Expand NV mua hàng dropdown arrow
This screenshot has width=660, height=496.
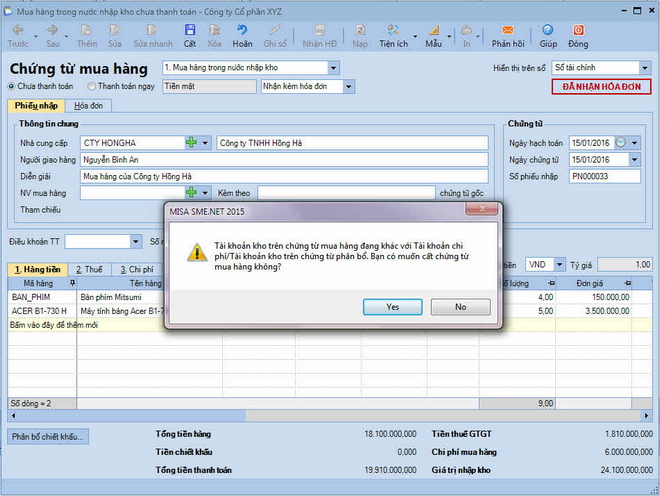point(205,193)
